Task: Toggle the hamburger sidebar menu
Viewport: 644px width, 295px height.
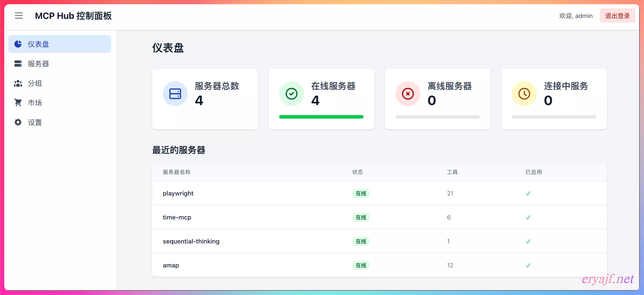Action: click(19, 16)
